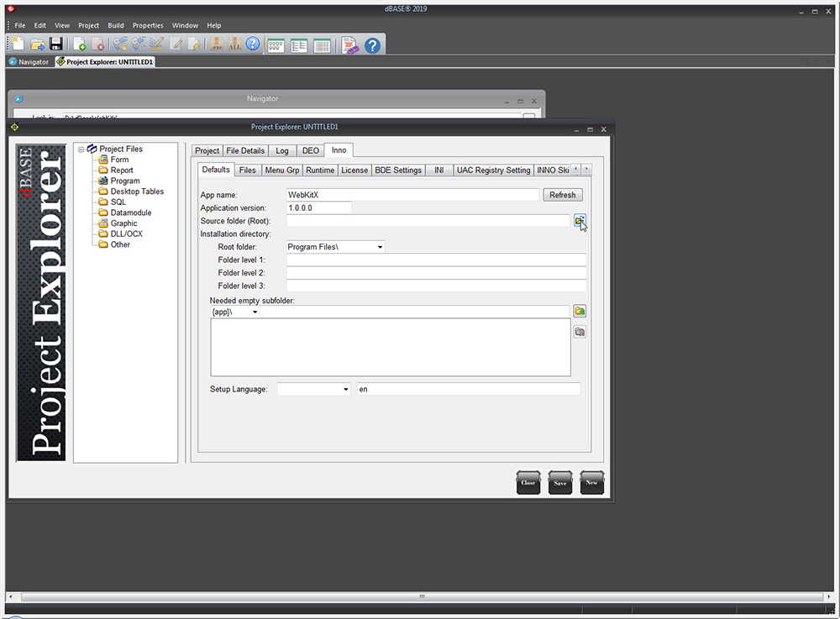Click the add empty subfolder icon
The image size is (840, 619).
[x=580, y=311]
